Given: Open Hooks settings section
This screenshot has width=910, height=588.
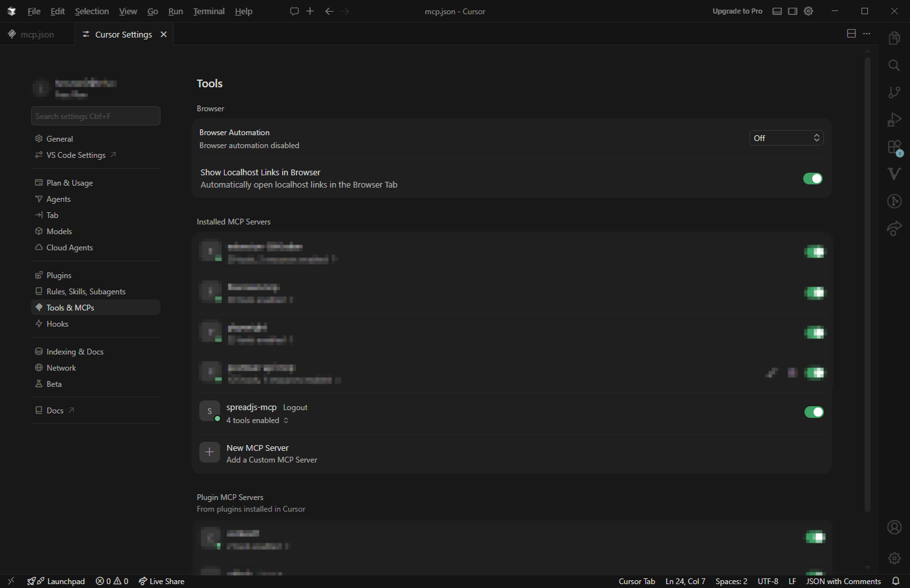Looking at the screenshot, I should point(96,324).
